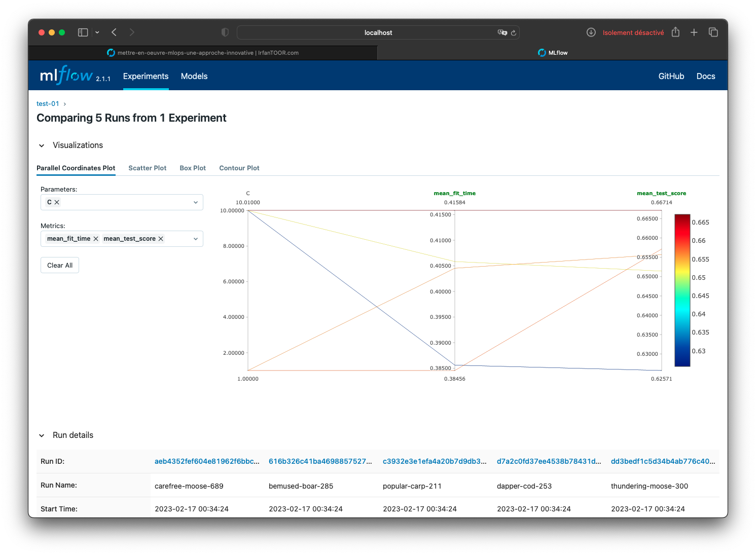Click the translate icon in address bar
Screen dimensions: 756x555
pos(502,32)
